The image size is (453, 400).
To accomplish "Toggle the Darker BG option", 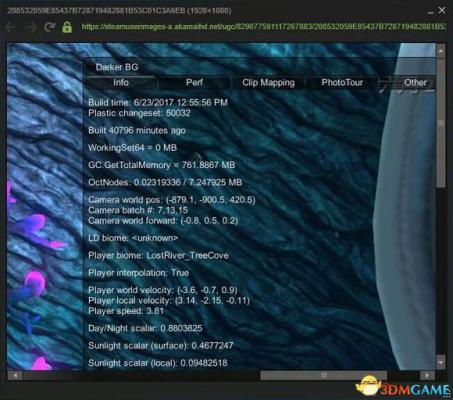I will (117, 67).
